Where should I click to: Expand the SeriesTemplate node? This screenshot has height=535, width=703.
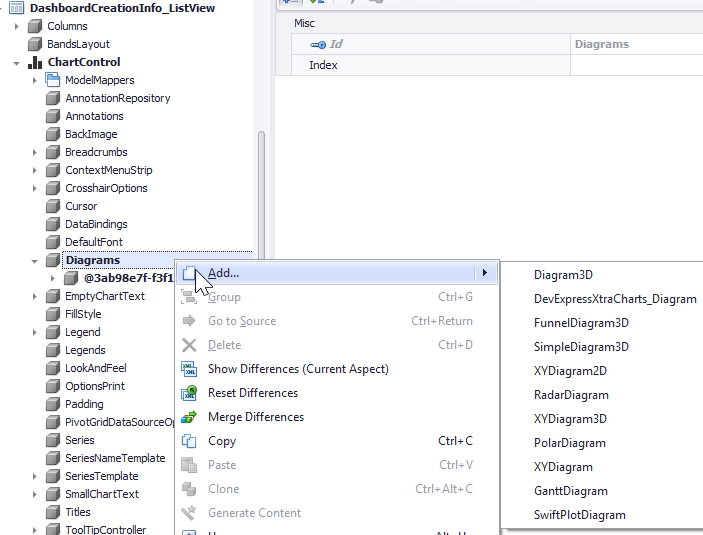click(x=35, y=476)
